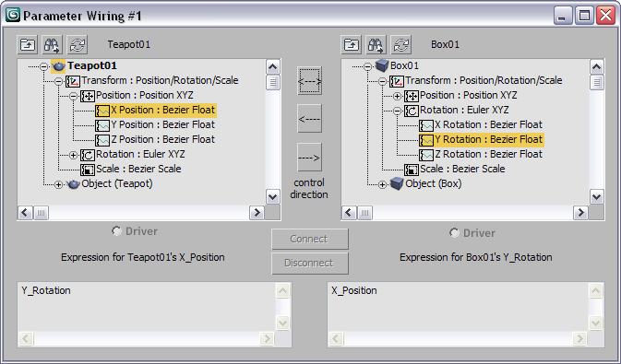621x364 pixels.
Task: Click Transform controller icon under Box01
Action: (397, 81)
